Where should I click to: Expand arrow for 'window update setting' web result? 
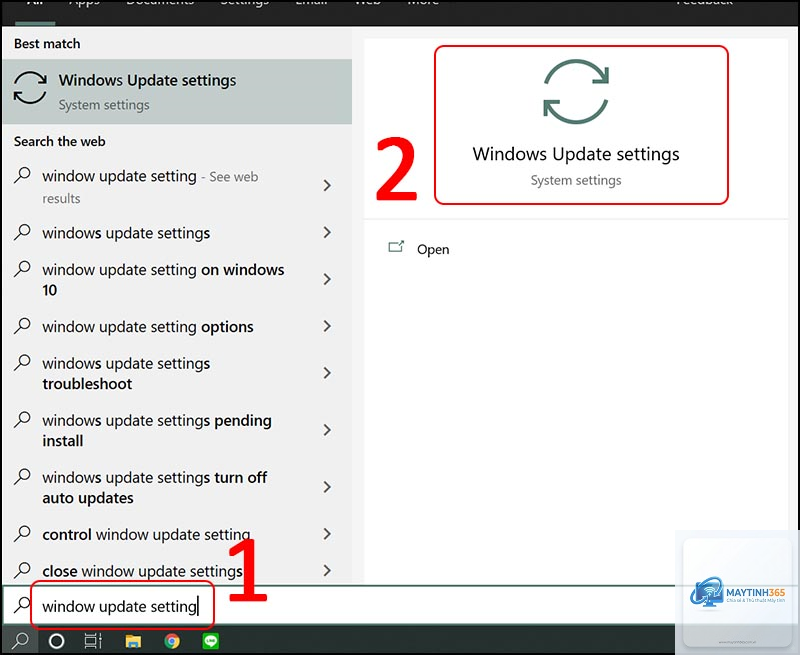click(x=328, y=185)
